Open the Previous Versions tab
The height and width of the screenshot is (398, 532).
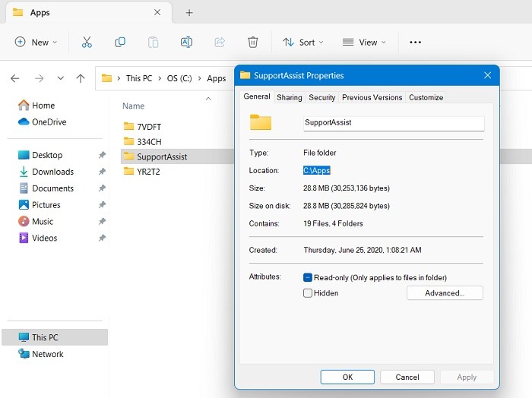(x=372, y=97)
